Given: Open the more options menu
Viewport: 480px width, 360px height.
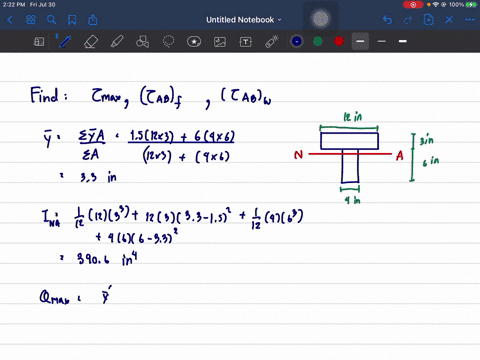Looking at the screenshot, I should tap(470, 20).
